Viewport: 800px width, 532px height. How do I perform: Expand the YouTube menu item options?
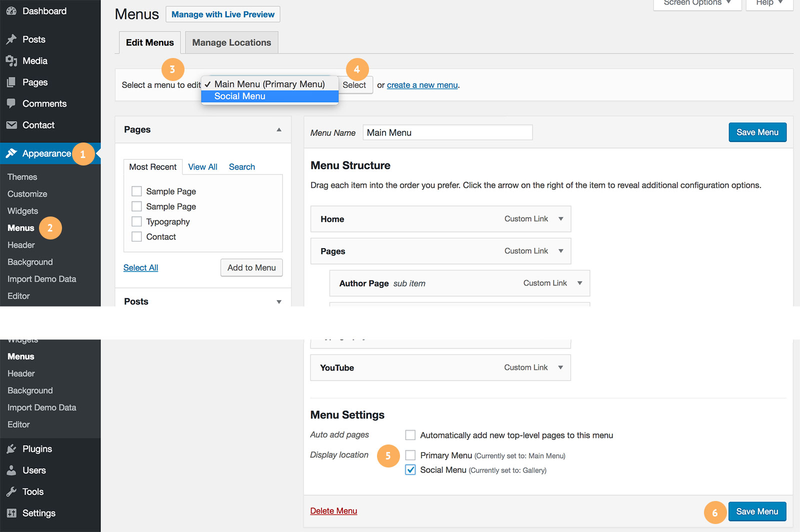coord(560,367)
